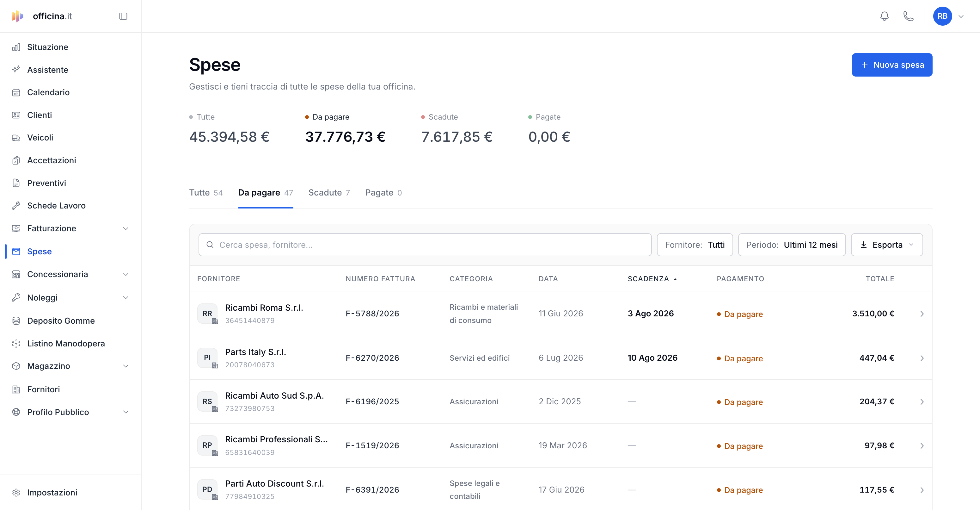Expand the Magazzino submenu chevron
The image size is (980, 510).
tap(126, 366)
